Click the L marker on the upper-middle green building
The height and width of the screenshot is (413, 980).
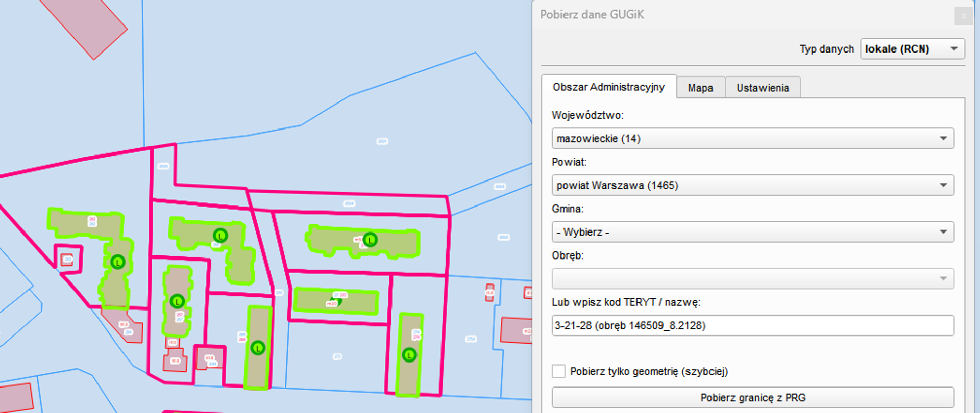[220, 236]
